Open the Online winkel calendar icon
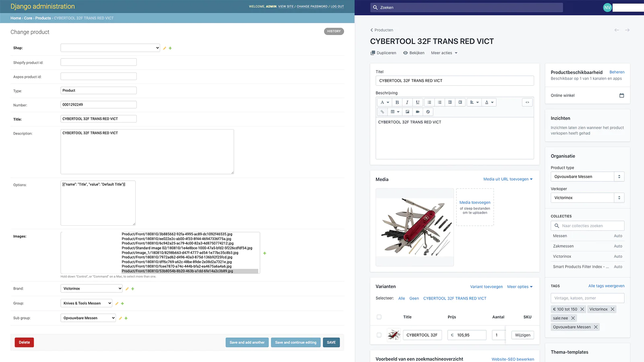This screenshot has height=362, width=644. [x=621, y=95]
